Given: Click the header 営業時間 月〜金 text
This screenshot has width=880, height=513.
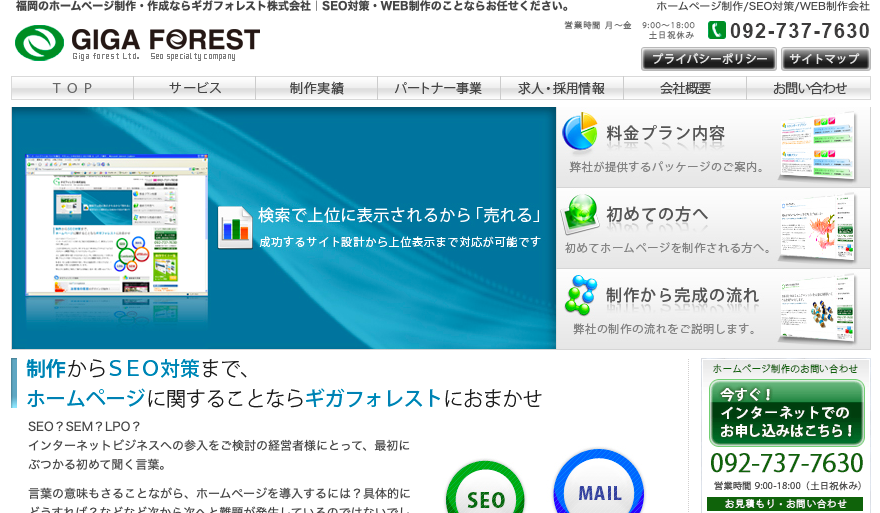Looking at the screenshot, I should [x=598, y=25].
